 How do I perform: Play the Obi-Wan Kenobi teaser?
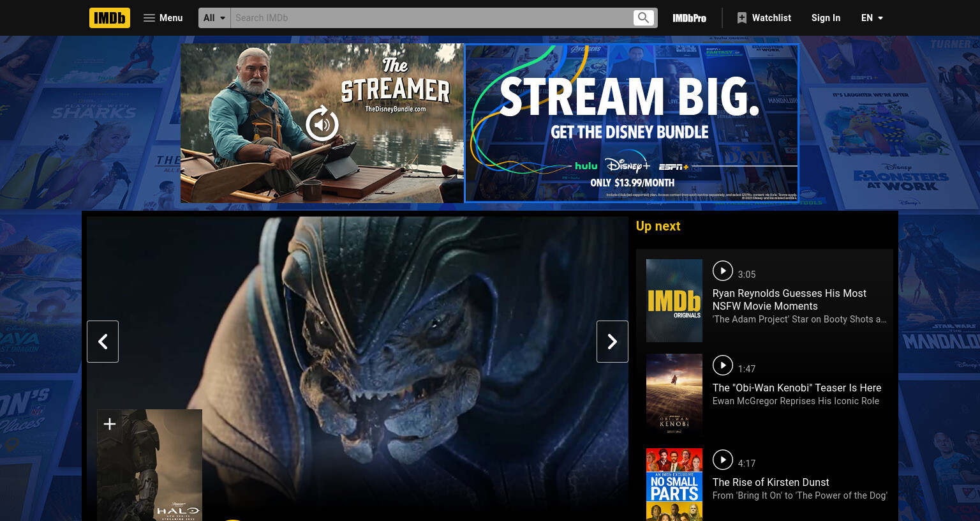tap(723, 365)
